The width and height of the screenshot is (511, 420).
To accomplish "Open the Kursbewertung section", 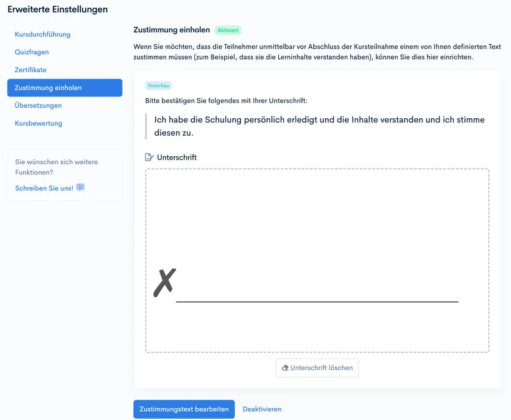I will tap(38, 123).
